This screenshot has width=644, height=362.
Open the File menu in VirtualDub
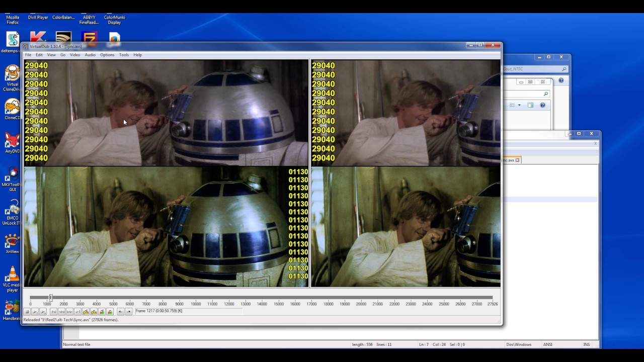tap(28, 55)
